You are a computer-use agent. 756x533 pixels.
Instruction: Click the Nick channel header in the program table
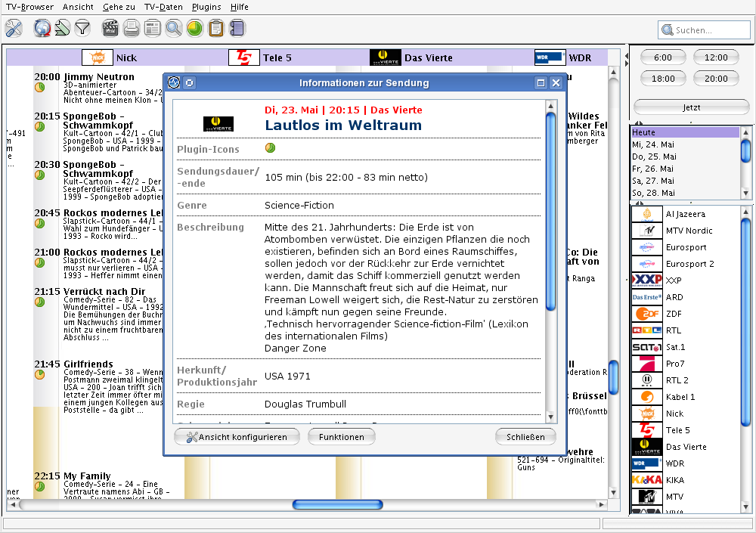pos(110,58)
